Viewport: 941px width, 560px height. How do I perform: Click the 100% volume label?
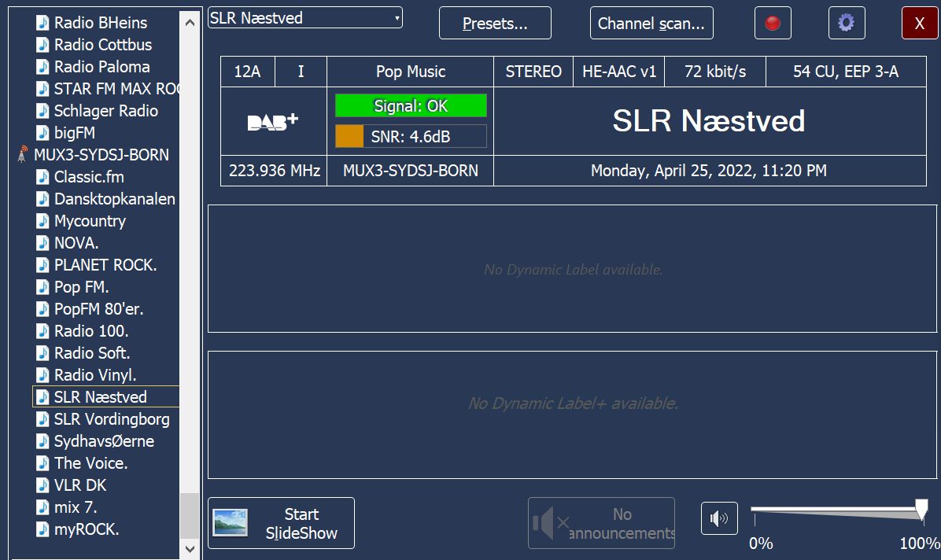(x=920, y=543)
